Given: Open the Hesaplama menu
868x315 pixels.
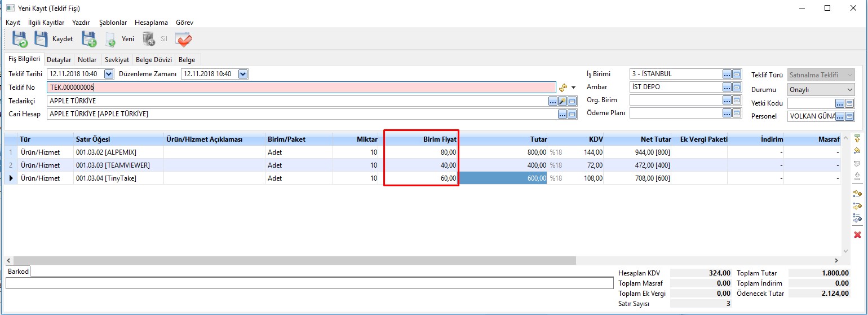Looking at the screenshot, I should pyautogui.click(x=151, y=23).
